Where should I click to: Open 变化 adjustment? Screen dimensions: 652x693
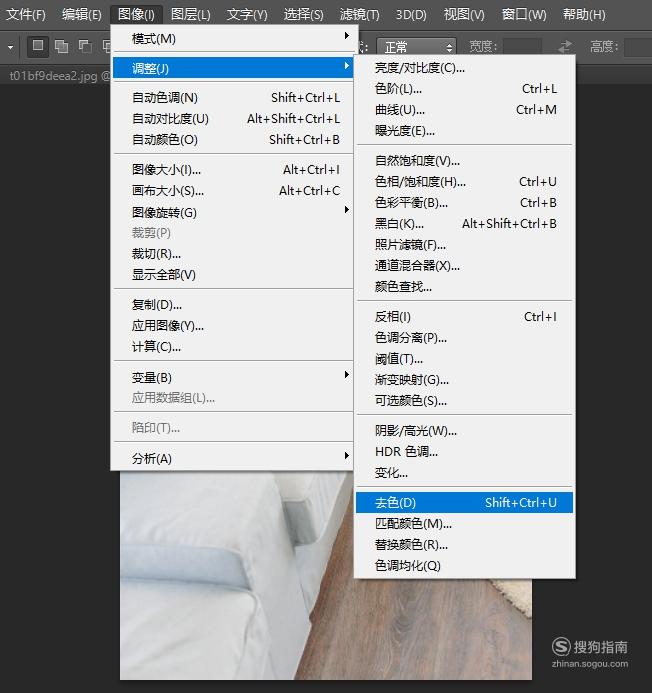464,473
